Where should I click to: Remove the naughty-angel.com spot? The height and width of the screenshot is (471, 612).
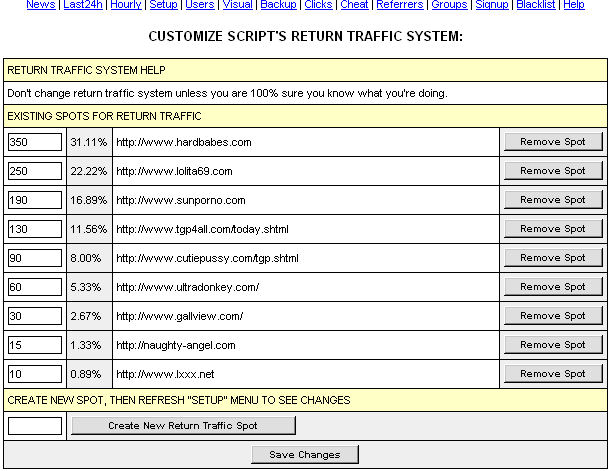click(x=553, y=345)
